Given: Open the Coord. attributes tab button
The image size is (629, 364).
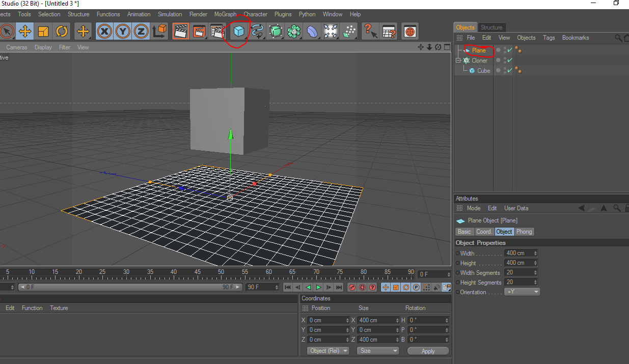Looking at the screenshot, I should [483, 232].
